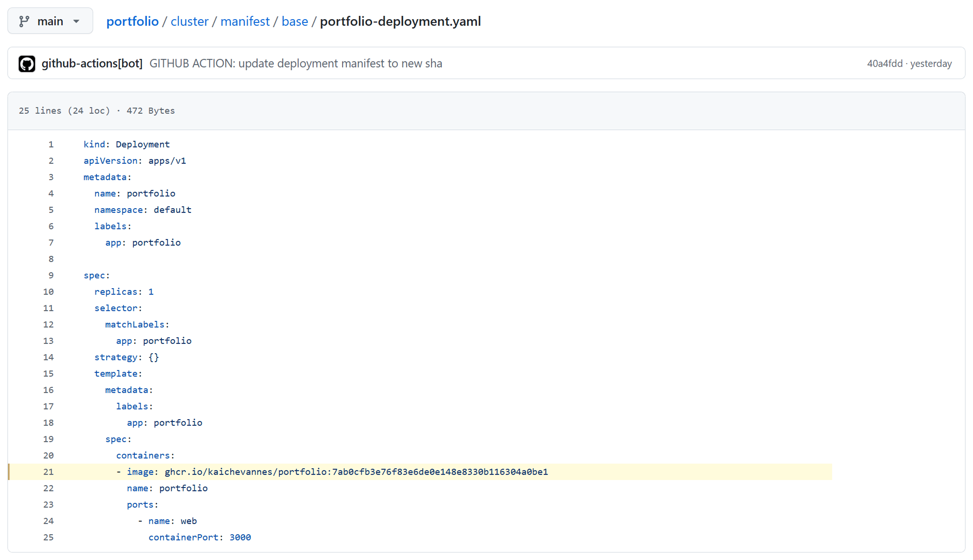The width and height of the screenshot is (973, 560).
Task: Open the cluster folder breadcrumb
Action: tap(190, 21)
